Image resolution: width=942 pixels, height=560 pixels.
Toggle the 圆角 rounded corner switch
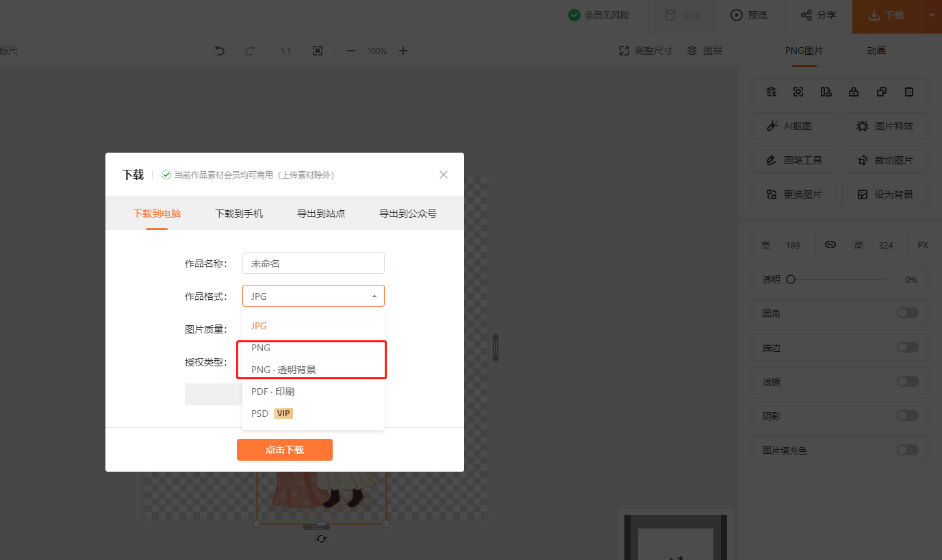907,313
